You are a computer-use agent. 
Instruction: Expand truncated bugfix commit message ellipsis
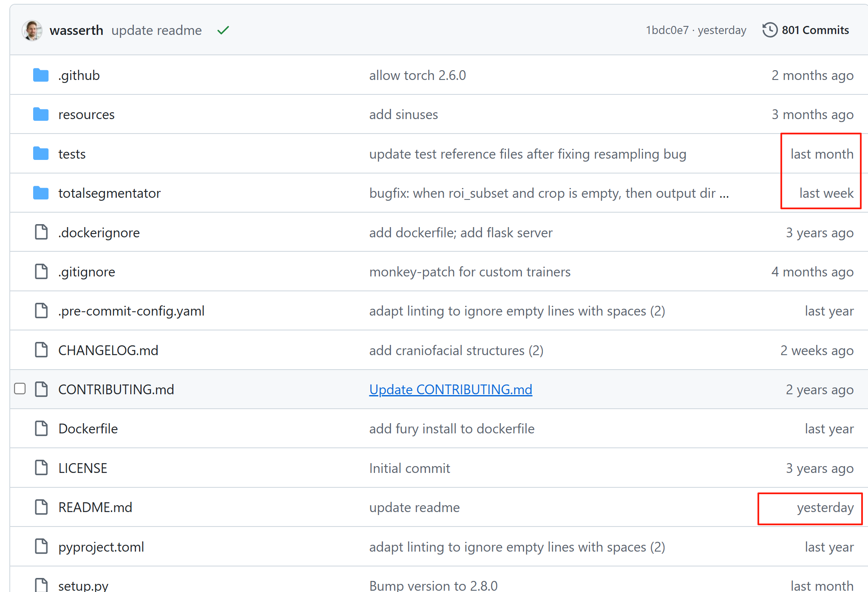point(724,194)
